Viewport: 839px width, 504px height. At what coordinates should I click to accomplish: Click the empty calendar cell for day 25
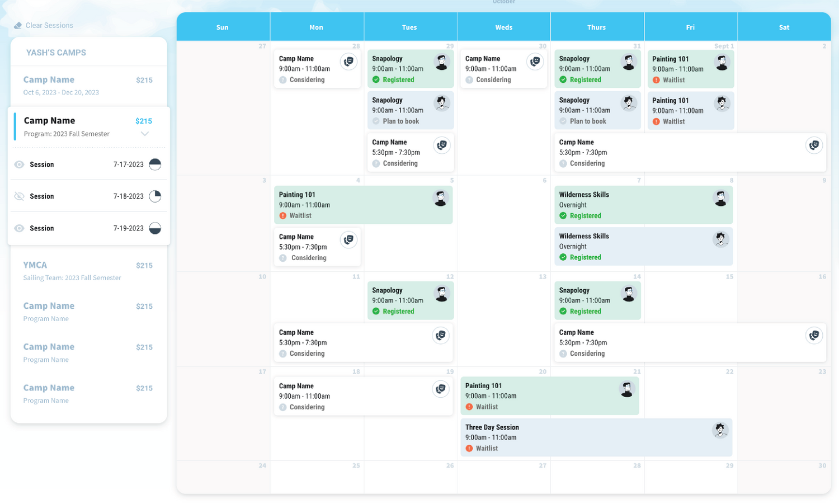coord(317,478)
